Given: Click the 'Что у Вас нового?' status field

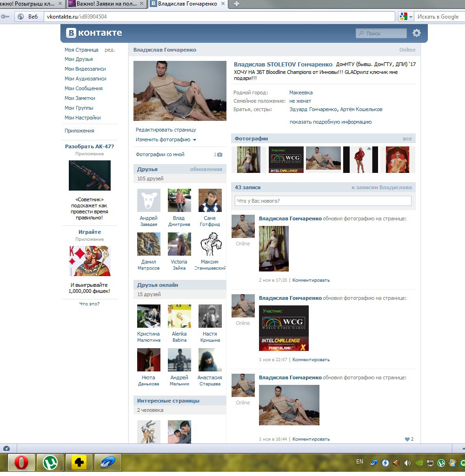Looking at the screenshot, I should tap(323, 201).
